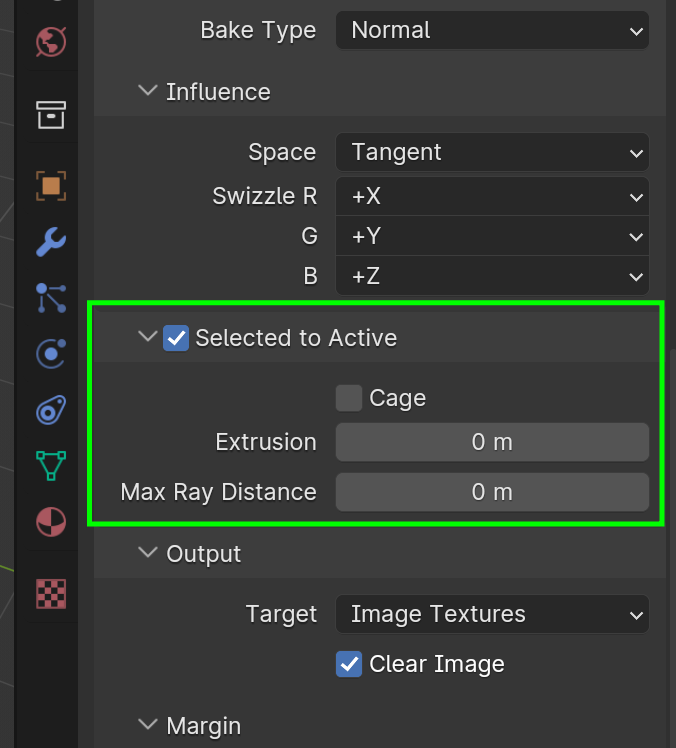This screenshot has height=748, width=676.
Task: Click the Max Ray Distance field
Action: click(492, 492)
